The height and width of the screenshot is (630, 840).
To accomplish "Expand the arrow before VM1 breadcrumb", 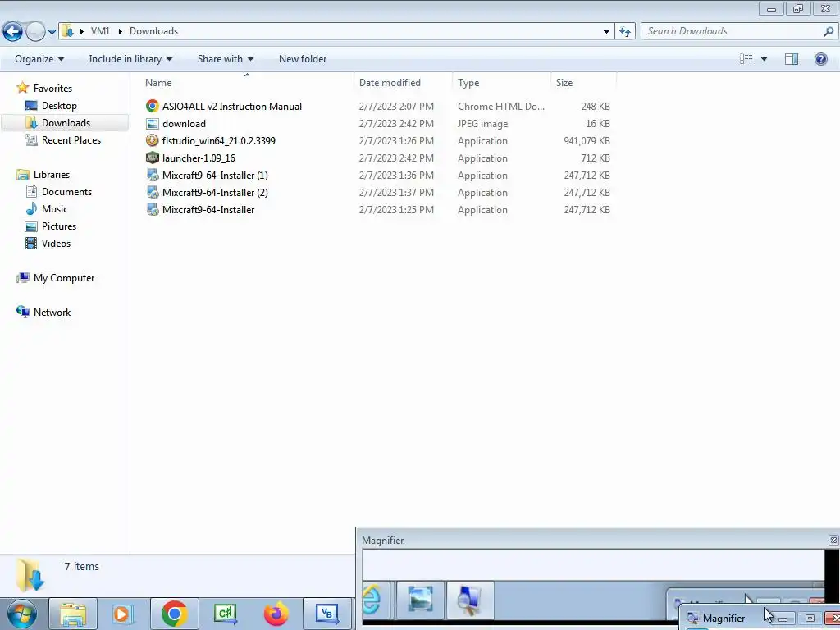I will point(81,31).
